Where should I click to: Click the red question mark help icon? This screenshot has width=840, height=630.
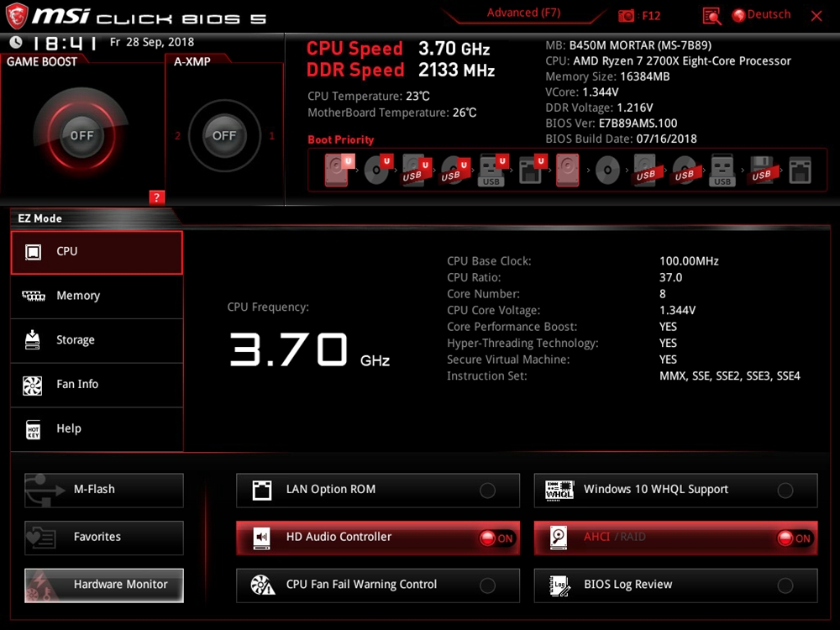[x=156, y=197]
